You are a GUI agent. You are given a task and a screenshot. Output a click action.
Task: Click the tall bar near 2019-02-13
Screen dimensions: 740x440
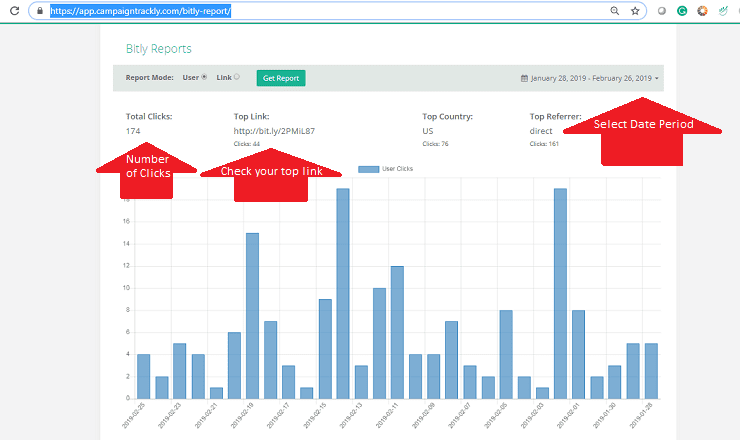click(x=343, y=294)
